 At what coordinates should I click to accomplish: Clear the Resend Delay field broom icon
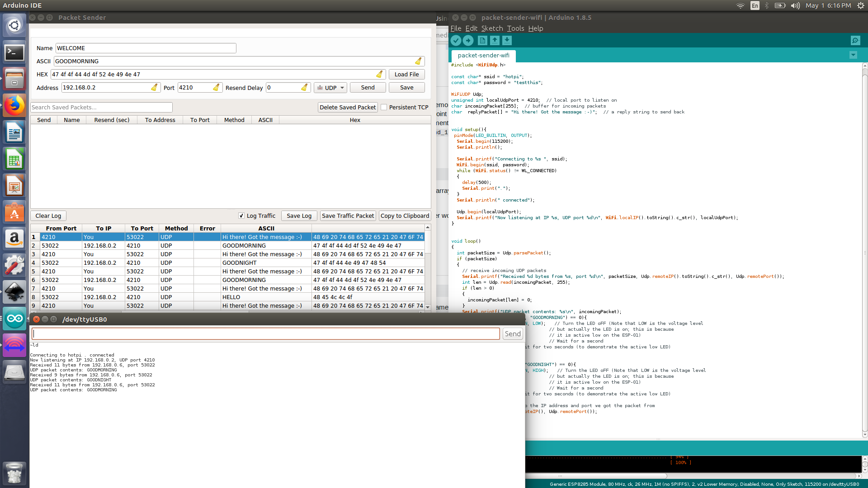tap(304, 87)
